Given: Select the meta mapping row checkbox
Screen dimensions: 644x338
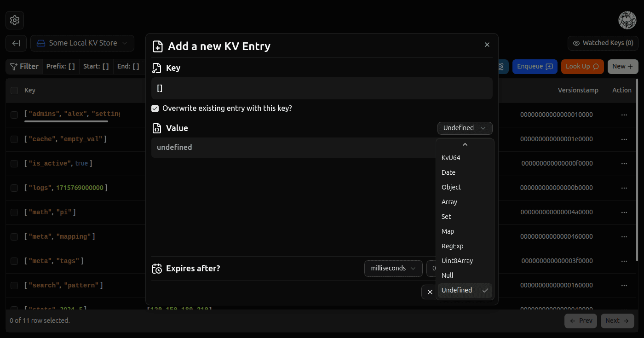Looking at the screenshot, I should [x=14, y=236].
